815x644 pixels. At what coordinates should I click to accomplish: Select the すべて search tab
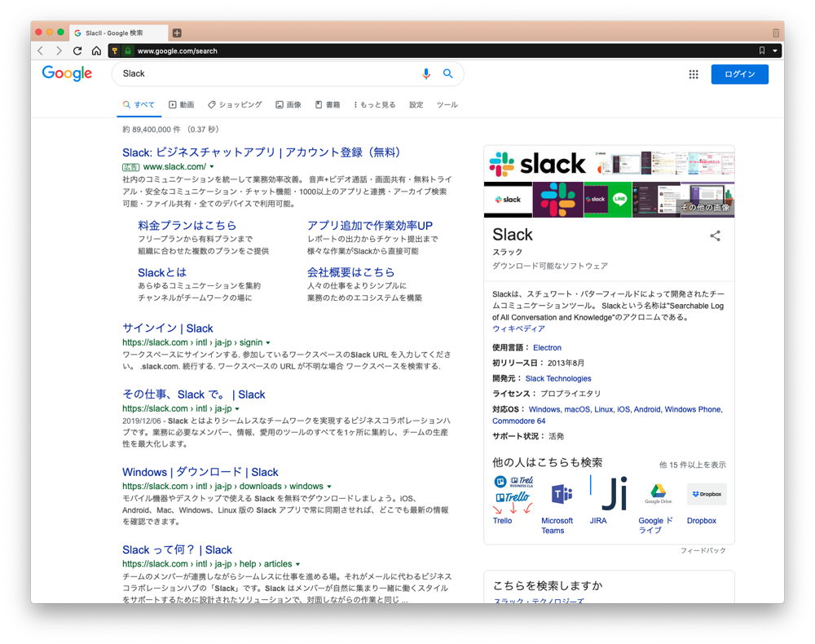pos(139,104)
